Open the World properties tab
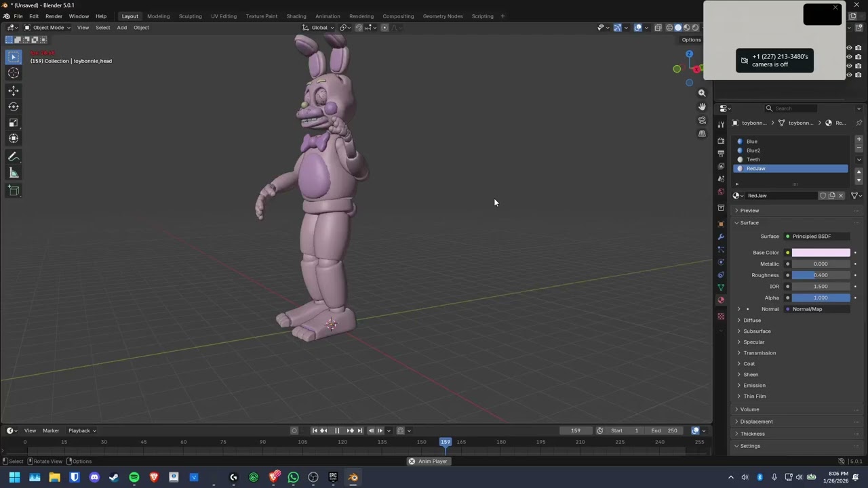The height and width of the screenshot is (488, 868). click(x=721, y=192)
